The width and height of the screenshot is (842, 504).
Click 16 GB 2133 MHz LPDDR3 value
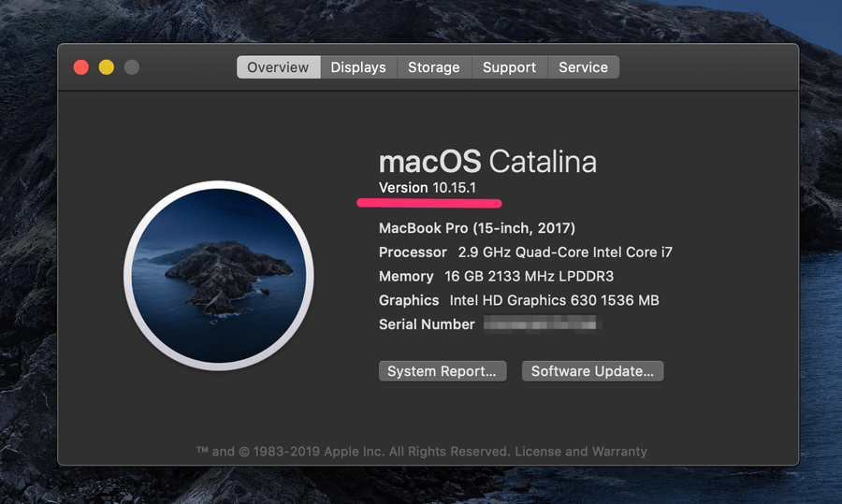point(529,277)
